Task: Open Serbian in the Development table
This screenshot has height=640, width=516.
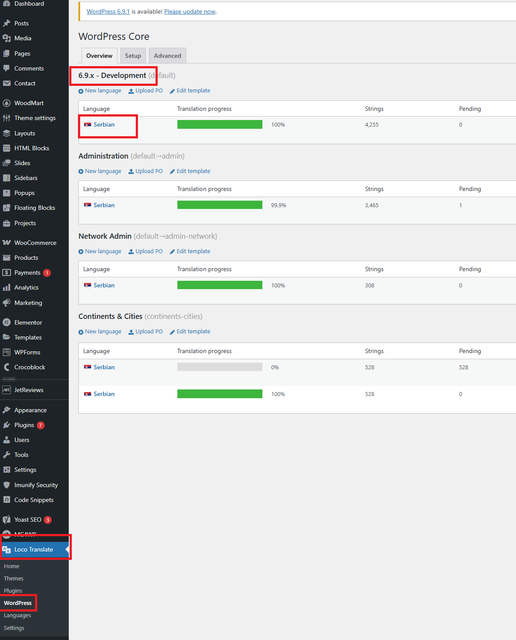Action: tap(104, 124)
